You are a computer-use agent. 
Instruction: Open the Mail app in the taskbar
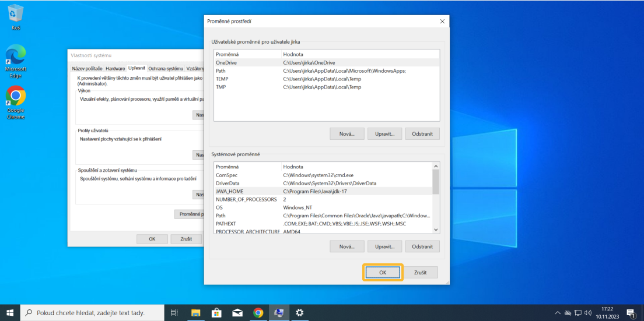(x=237, y=313)
